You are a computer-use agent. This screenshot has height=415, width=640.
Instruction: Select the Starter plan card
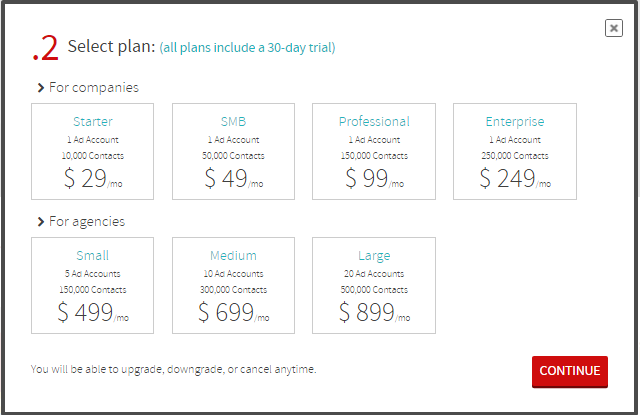coord(93,150)
